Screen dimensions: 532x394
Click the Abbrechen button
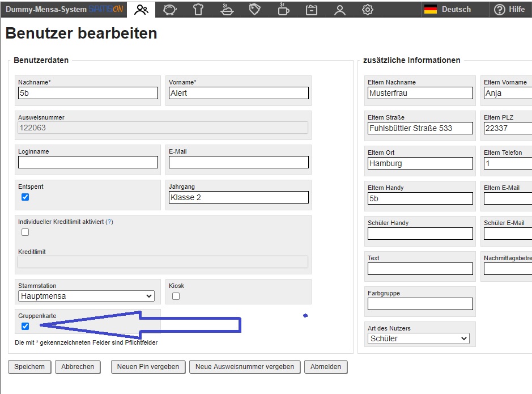(78, 367)
